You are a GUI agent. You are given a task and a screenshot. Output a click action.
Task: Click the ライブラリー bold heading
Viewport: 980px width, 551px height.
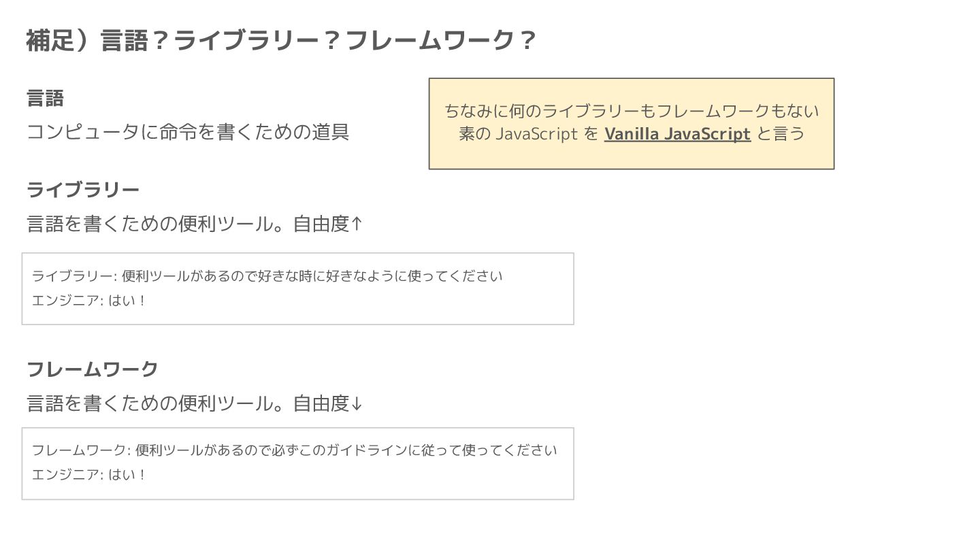(x=83, y=190)
